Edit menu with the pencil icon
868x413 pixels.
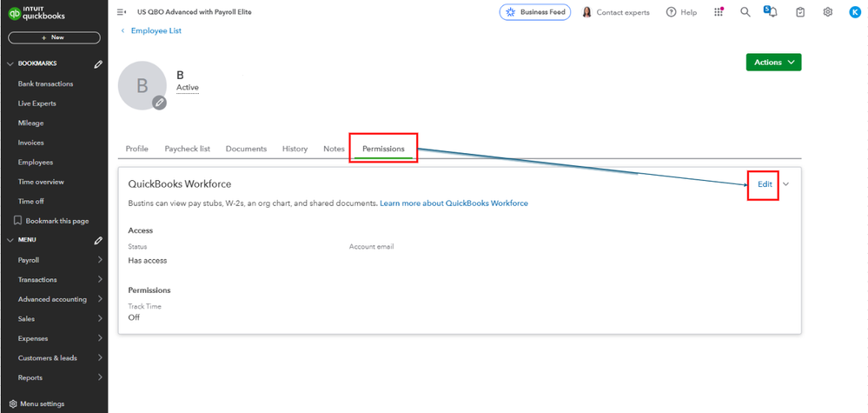pos(98,240)
